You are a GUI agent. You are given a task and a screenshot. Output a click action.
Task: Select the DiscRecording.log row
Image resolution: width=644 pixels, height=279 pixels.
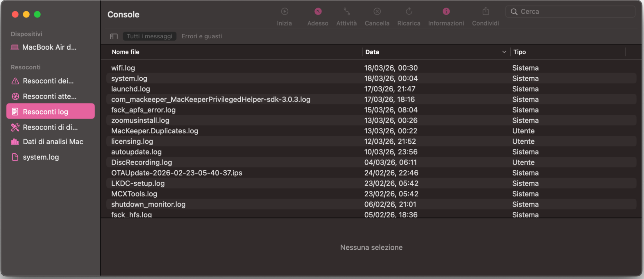tap(371, 162)
